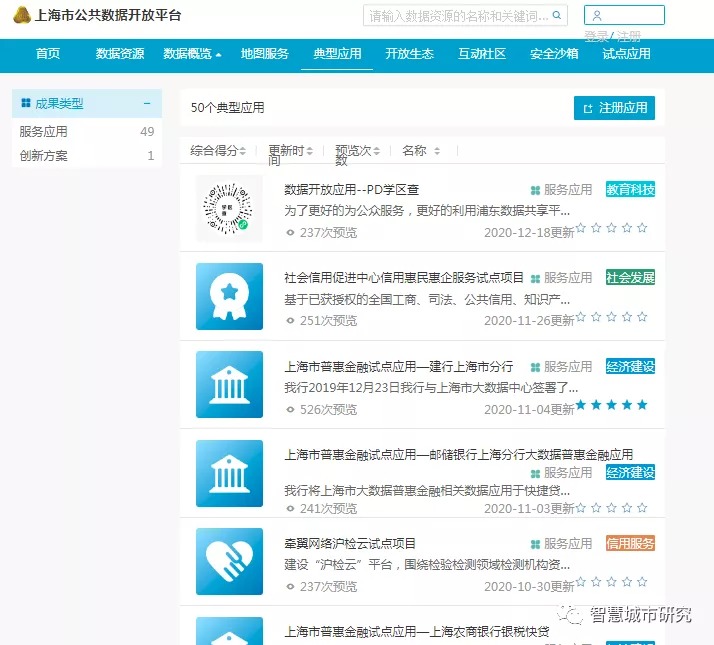
Task: Filter by 服务应用 category
Action: [x=44, y=131]
